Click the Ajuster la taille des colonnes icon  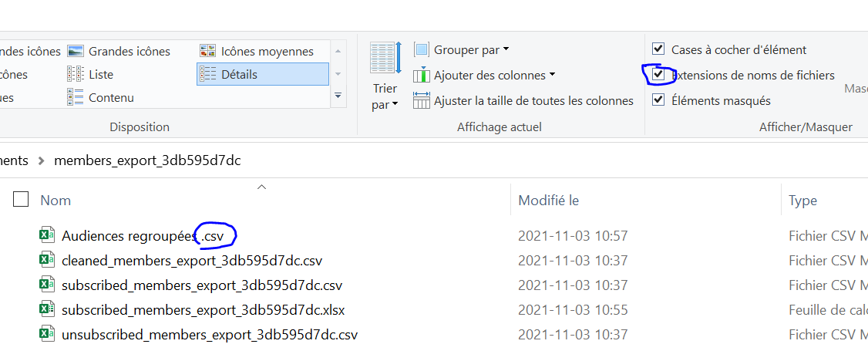point(422,100)
